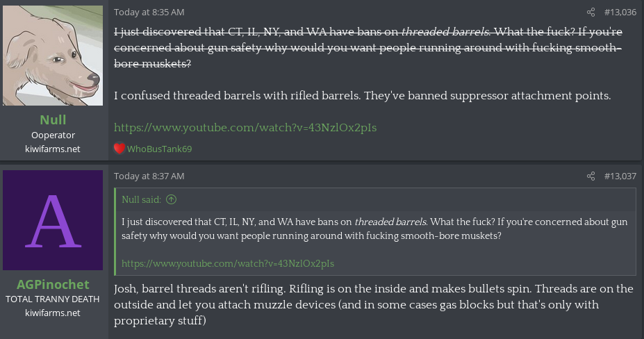
Task: Open Null's dog avatar image
Action: pyautogui.click(x=53, y=54)
